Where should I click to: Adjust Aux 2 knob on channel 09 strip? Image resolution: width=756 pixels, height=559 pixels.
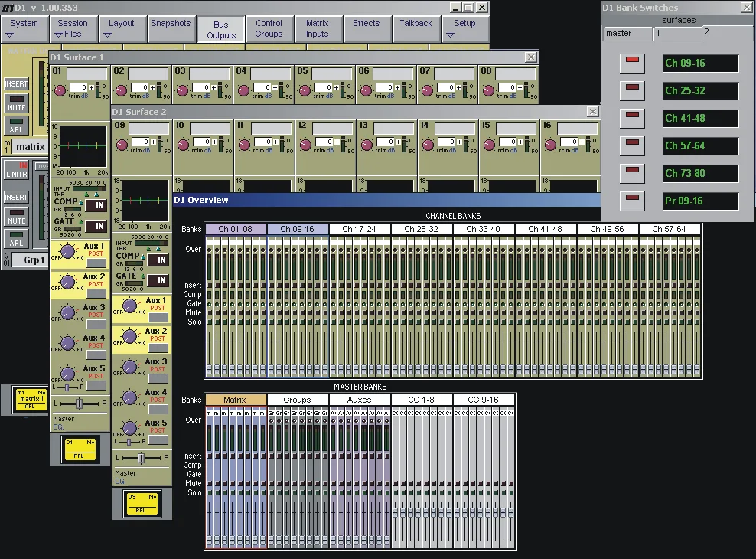click(129, 337)
